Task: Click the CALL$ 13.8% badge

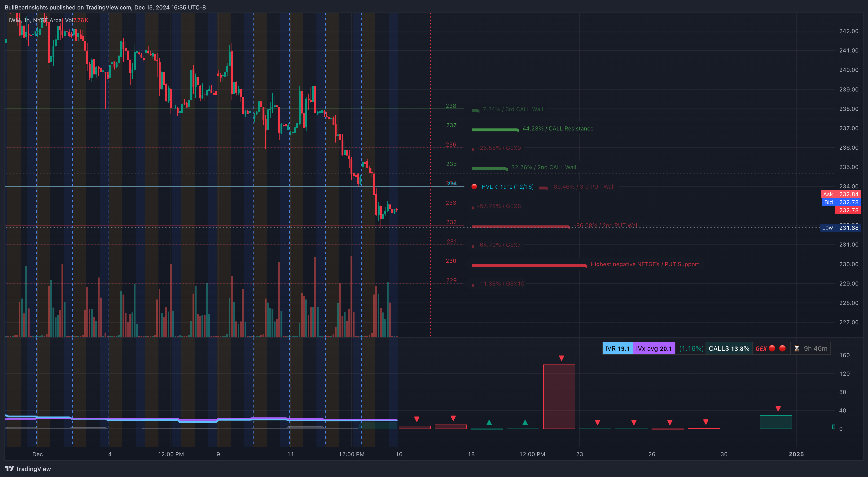Action: click(729, 348)
